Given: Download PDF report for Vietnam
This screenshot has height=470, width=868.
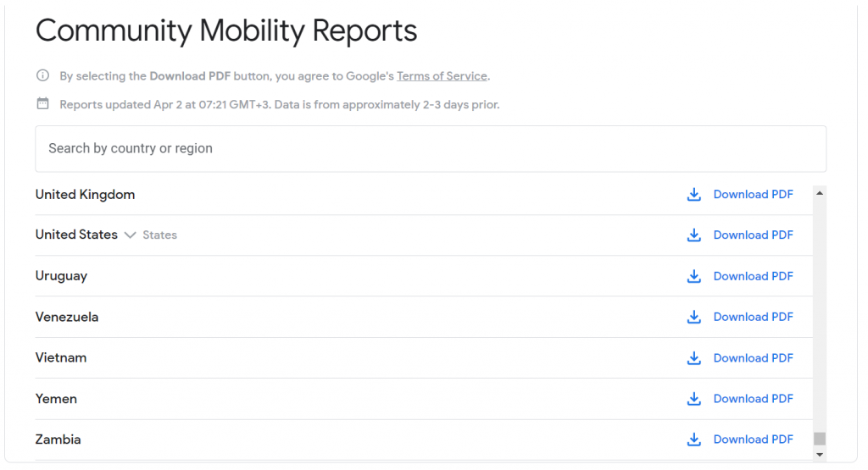Looking at the screenshot, I should point(753,358).
